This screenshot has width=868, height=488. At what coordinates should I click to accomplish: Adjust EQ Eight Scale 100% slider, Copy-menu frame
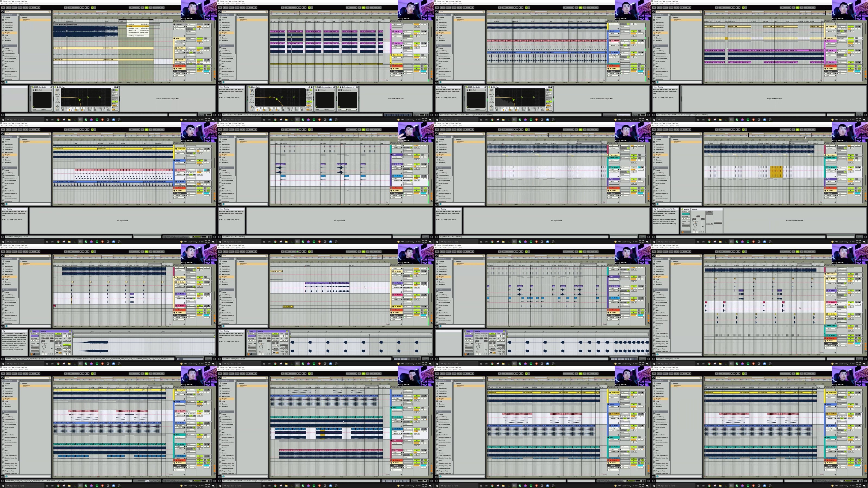[115, 106]
